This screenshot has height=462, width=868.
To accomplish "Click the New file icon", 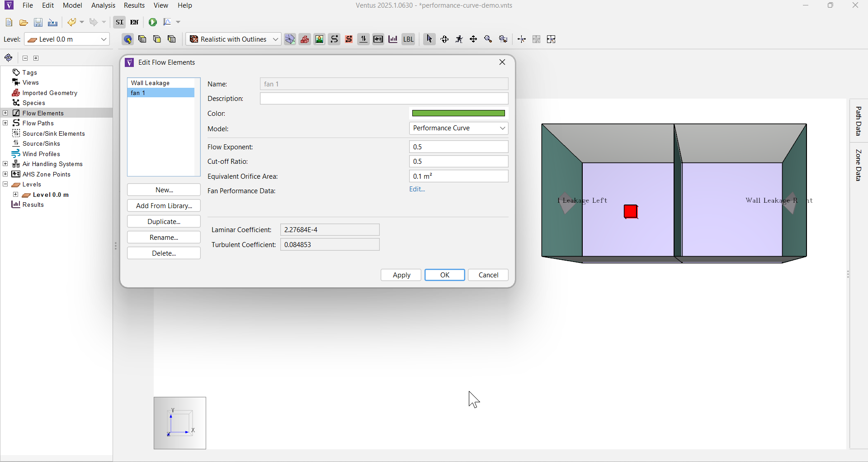I will pos(9,22).
